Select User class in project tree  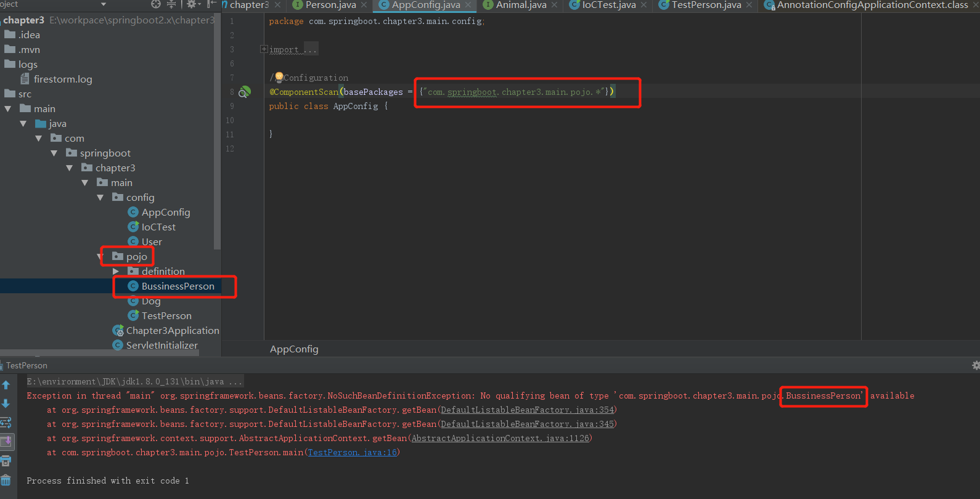click(145, 242)
